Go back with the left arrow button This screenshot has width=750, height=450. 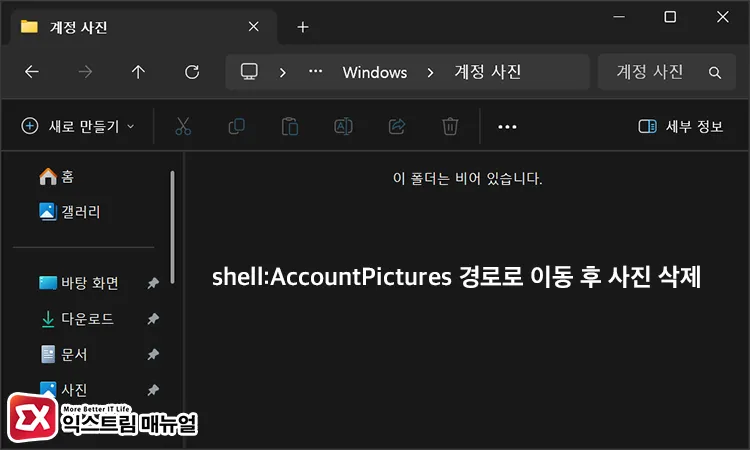click(32, 72)
